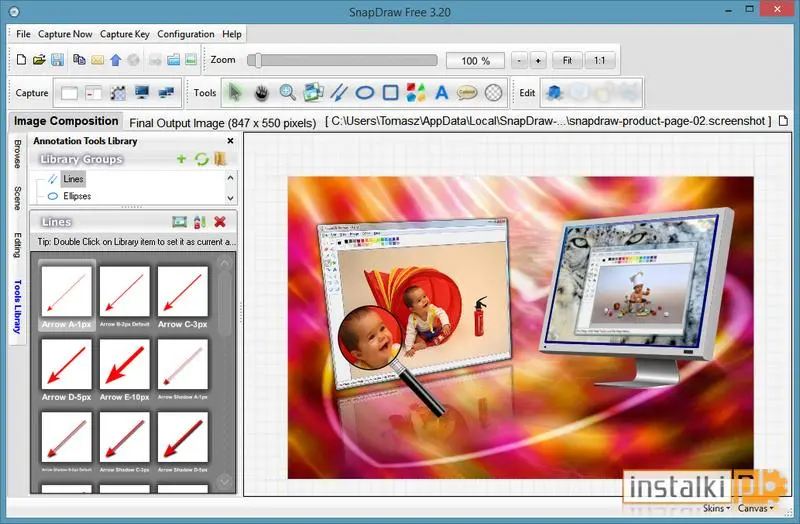This screenshot has height=524, width=800.
Task: Delete item with red X in Lines header
Action: [220, 221]
